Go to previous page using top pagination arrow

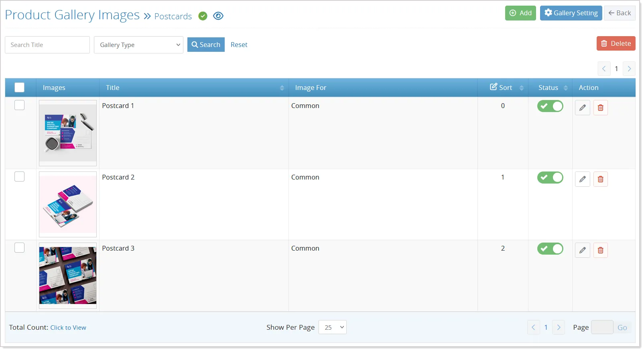pyautogui.click(x=604, y=69)
